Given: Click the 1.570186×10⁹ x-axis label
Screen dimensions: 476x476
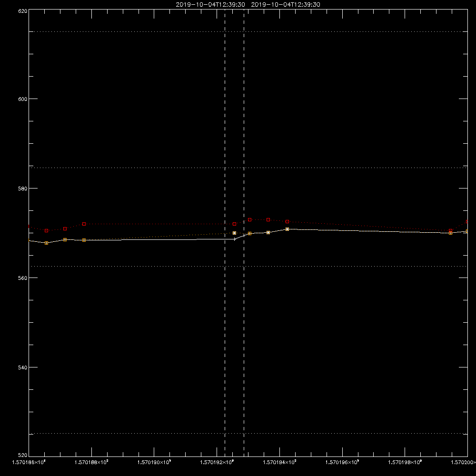Looking at the screenshot, I should point(29,462).
